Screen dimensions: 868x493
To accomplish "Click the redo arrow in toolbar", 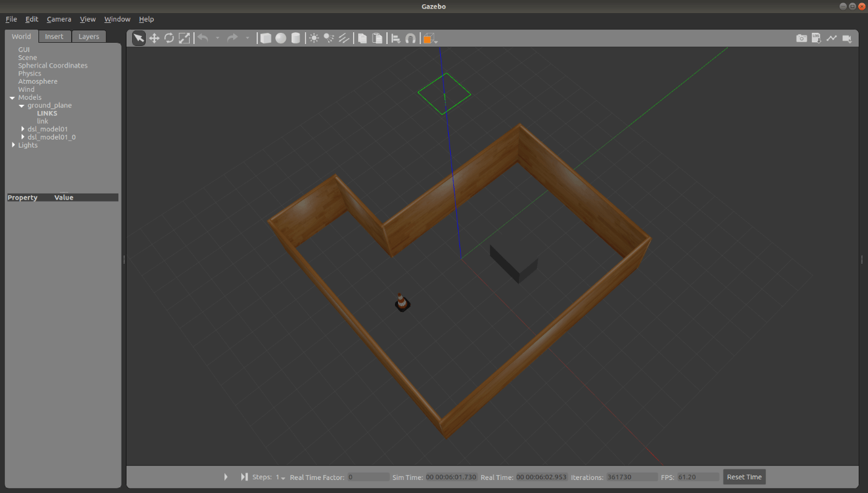I will tap(232, 38).
